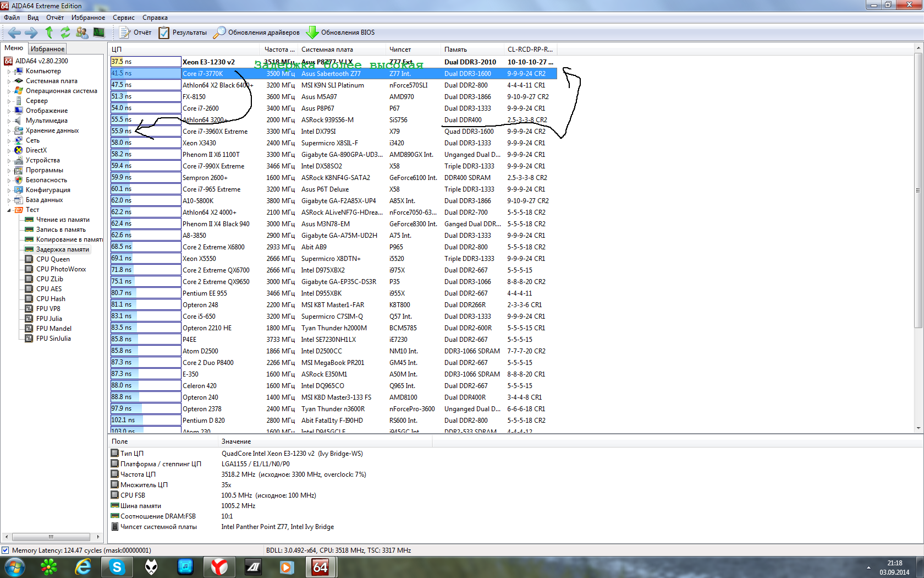
Task: Select the CPU AES benchmark
Action: pyautogui.click(x=49, y=289)
